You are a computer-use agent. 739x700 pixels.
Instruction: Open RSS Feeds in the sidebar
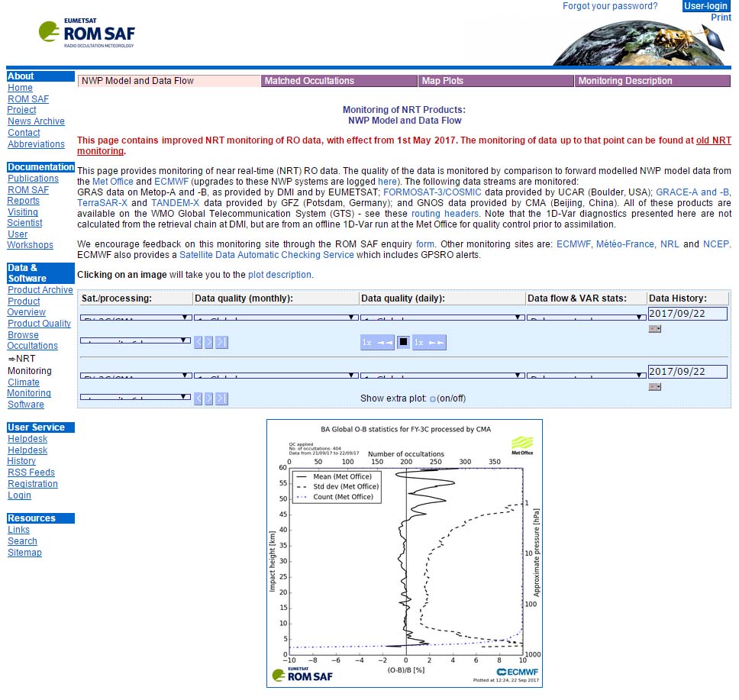tap(31, 473)
